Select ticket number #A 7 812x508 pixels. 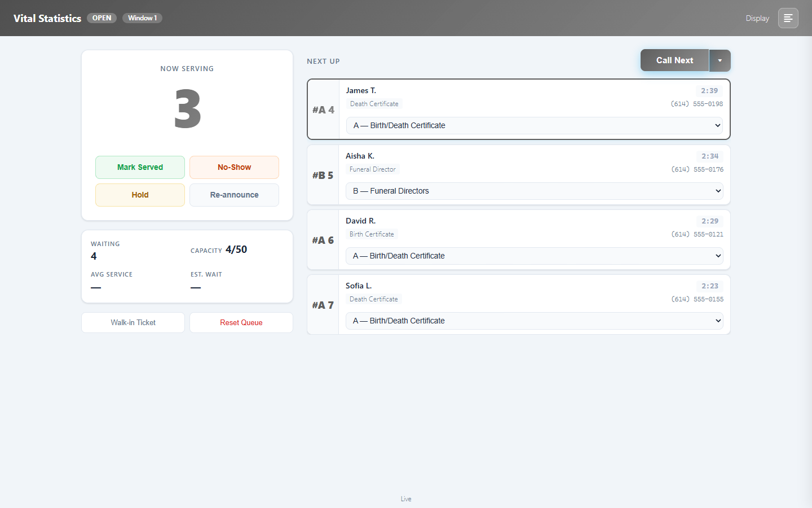click(x=323, y=305)
